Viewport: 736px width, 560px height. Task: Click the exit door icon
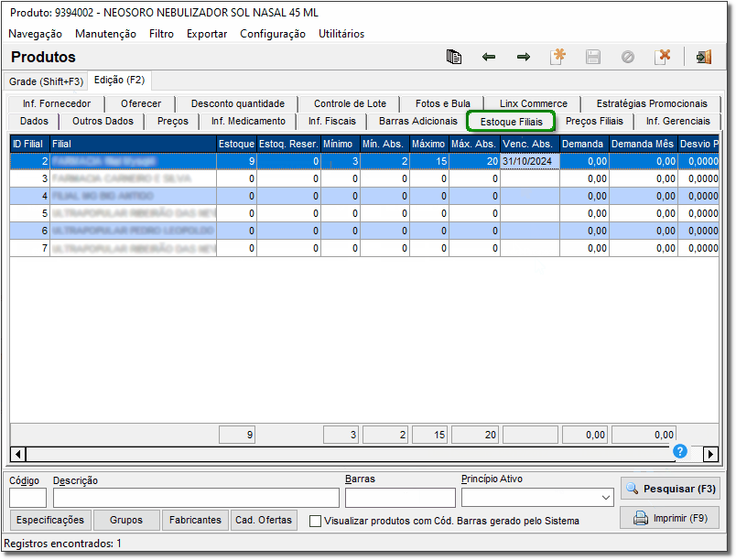(704, 57)
